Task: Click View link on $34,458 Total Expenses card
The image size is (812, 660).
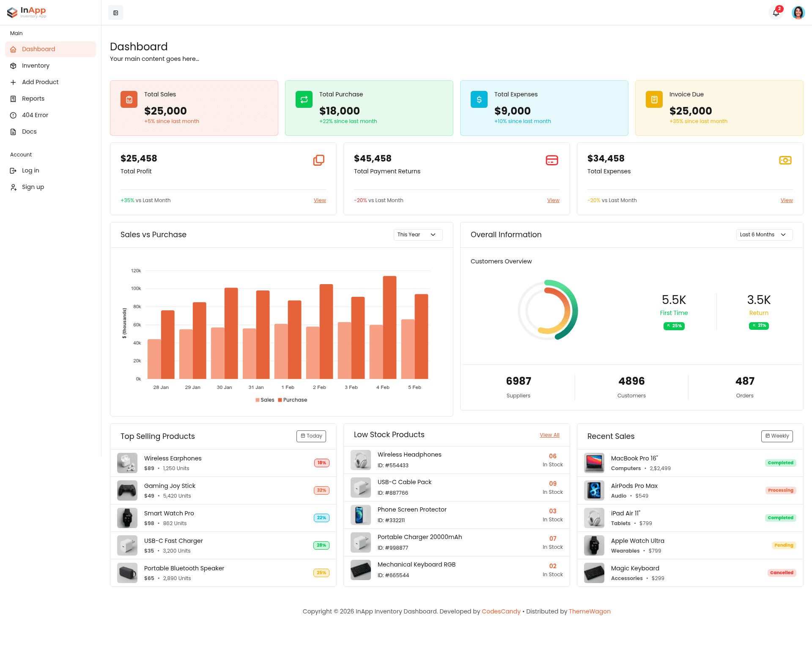Action: point(787,200)
